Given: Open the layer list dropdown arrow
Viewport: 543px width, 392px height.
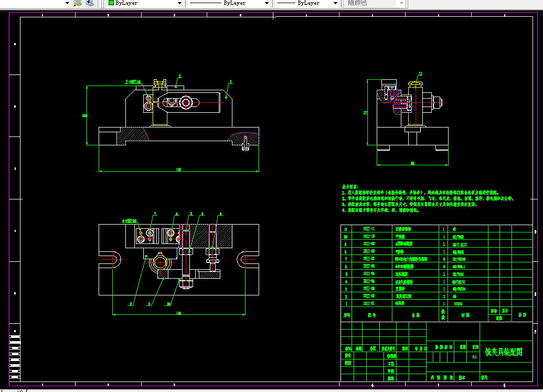Looking at the screenshot, I should [67, 3].
